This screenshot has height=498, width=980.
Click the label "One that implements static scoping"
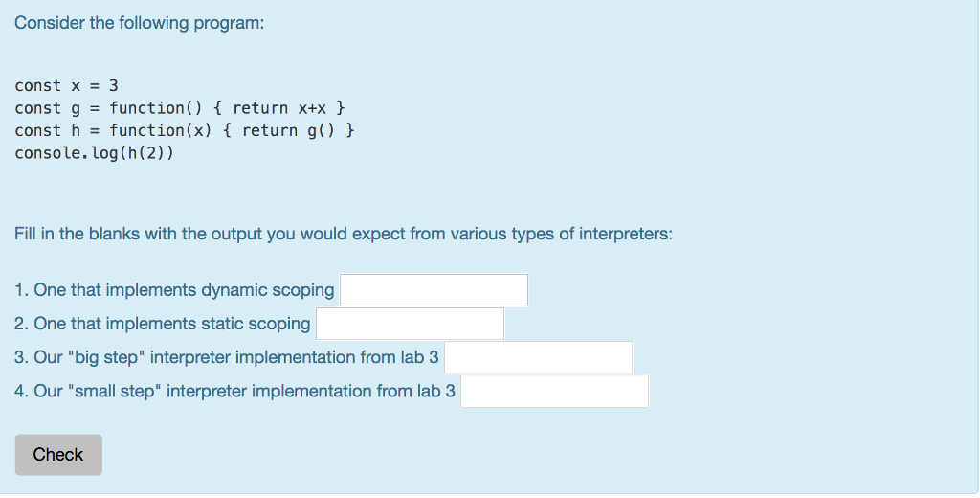pos(171,324)
